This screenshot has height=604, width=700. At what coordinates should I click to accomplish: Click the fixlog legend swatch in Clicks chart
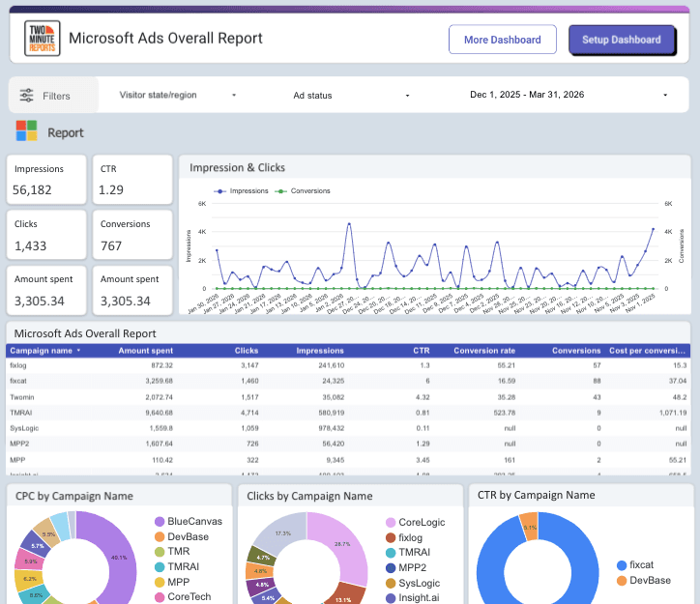(391, 537)
